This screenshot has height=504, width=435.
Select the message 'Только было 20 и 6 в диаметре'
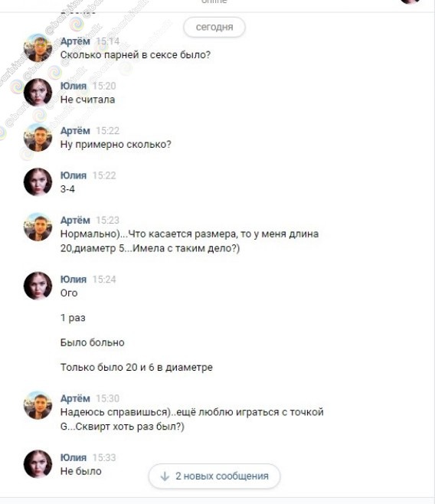136,367
